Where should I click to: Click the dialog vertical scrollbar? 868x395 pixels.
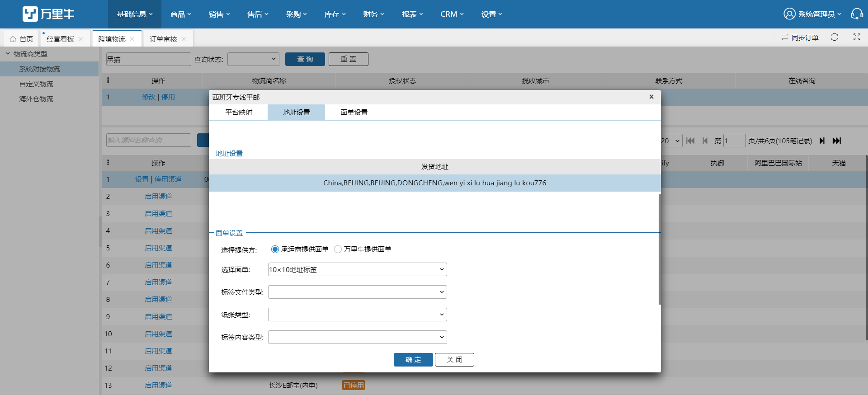[660, 249]
